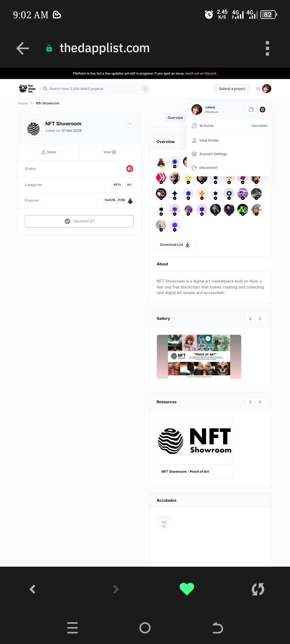Viewport: 290px width, 644px height.
Task: Click the network icon next to copy icon
Action: [x=262, y=109]
